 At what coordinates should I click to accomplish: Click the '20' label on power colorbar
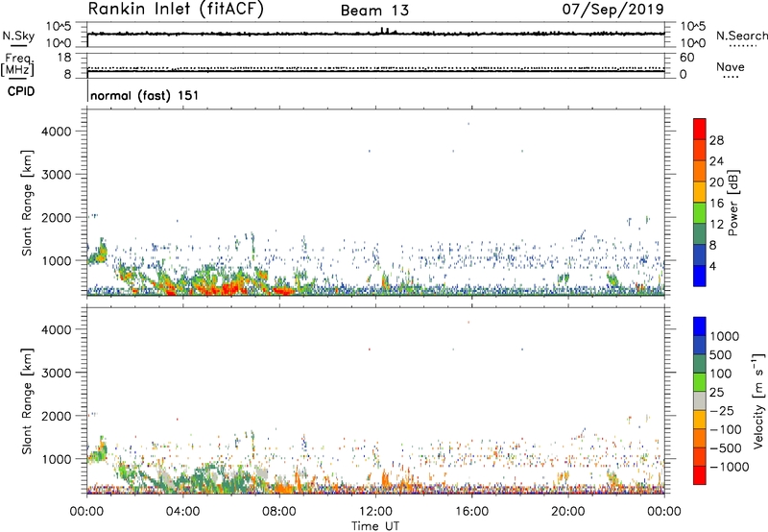click(716, 182)
